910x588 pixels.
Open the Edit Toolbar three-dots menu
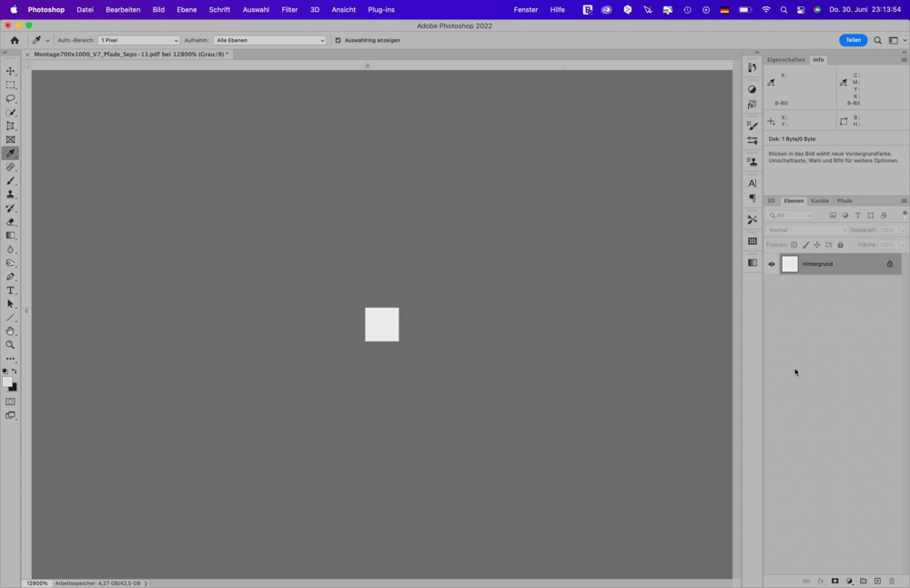pos(10,359)
